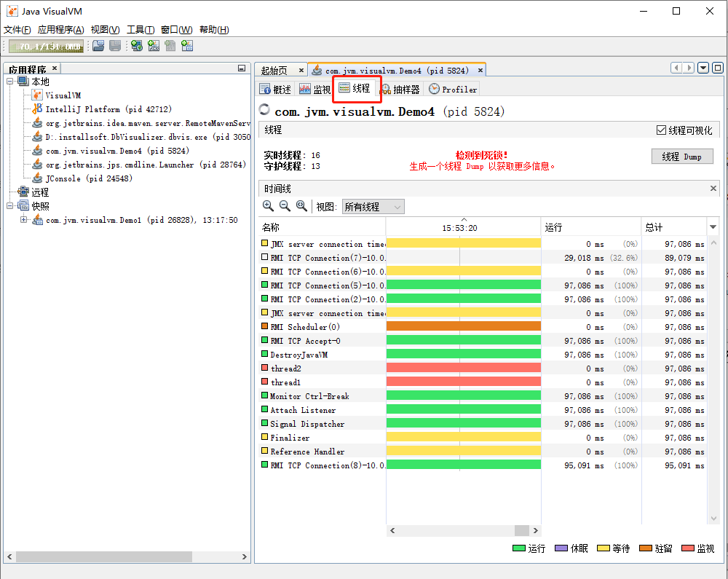Switch to the 抽样器 tab
Viewport: 728px width, 579px height.
pyautogui.click(x=400, y=89)
